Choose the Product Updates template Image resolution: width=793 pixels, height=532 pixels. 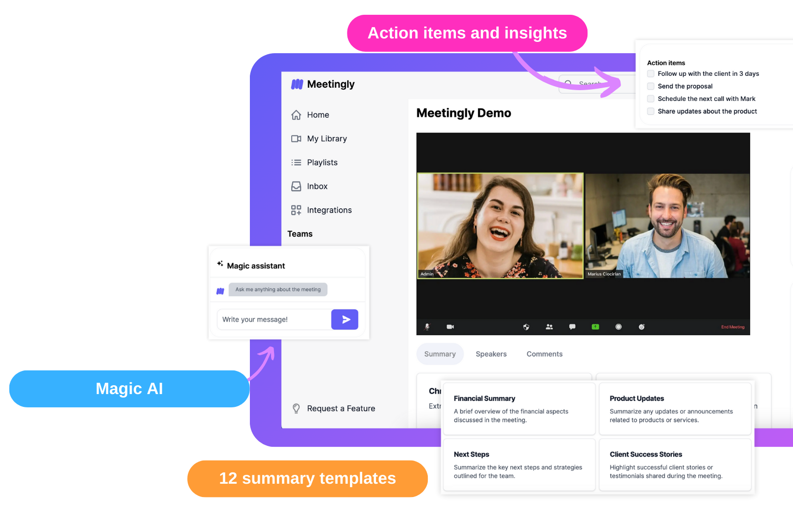[x=675, y=409]
